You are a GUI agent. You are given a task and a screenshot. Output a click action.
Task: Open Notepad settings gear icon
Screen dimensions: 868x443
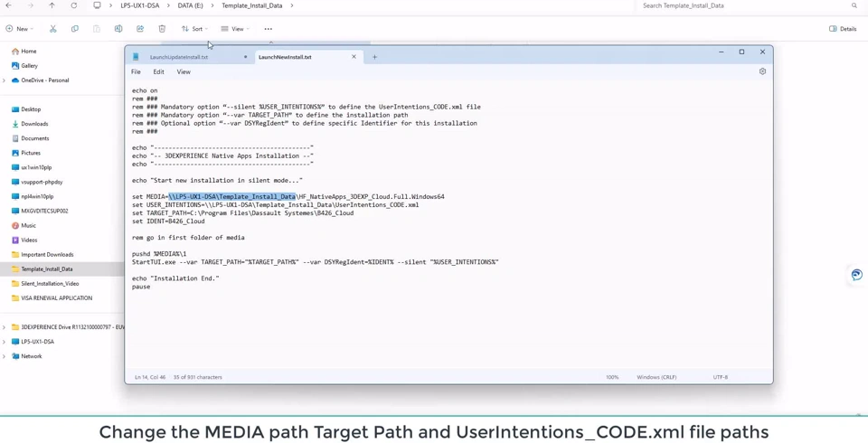pos(762,71)
